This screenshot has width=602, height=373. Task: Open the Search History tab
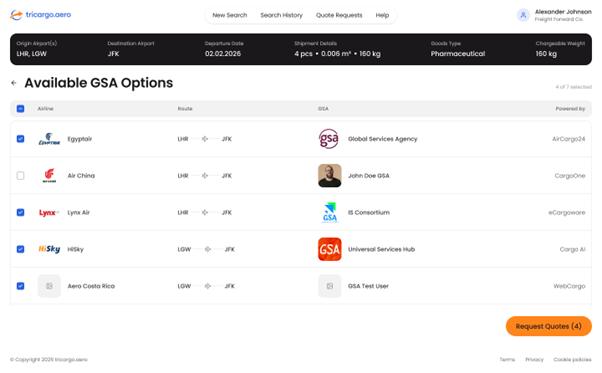click(281, 15)
